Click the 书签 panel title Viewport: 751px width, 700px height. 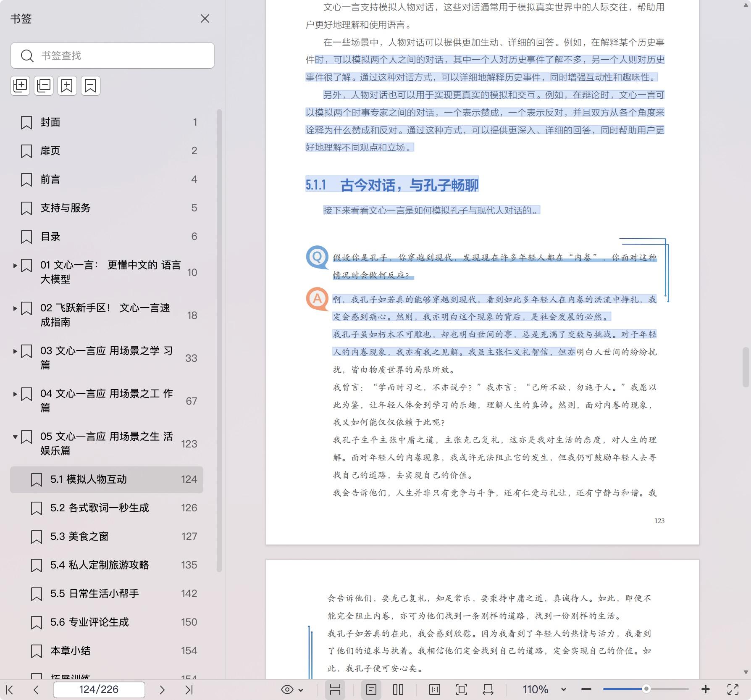coord(21,18)
